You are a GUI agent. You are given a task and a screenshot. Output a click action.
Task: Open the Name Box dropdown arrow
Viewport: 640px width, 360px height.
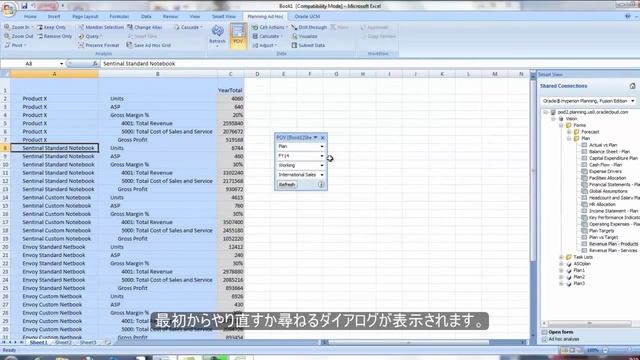pyautogui.click(x=61, y=64)
